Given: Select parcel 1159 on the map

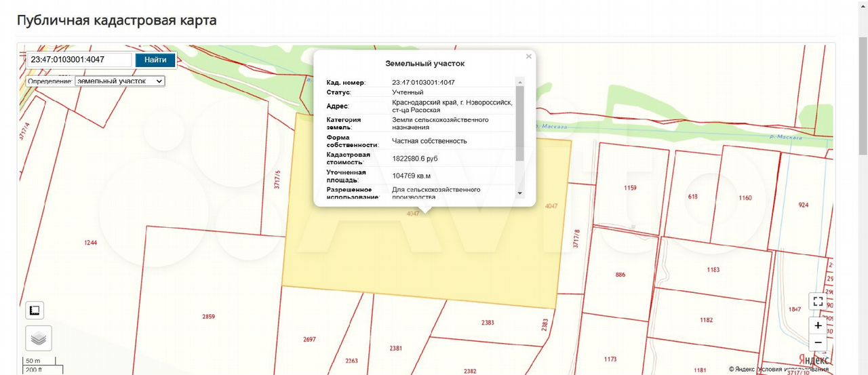Looking at the screenshot, I should pos(630,187).
